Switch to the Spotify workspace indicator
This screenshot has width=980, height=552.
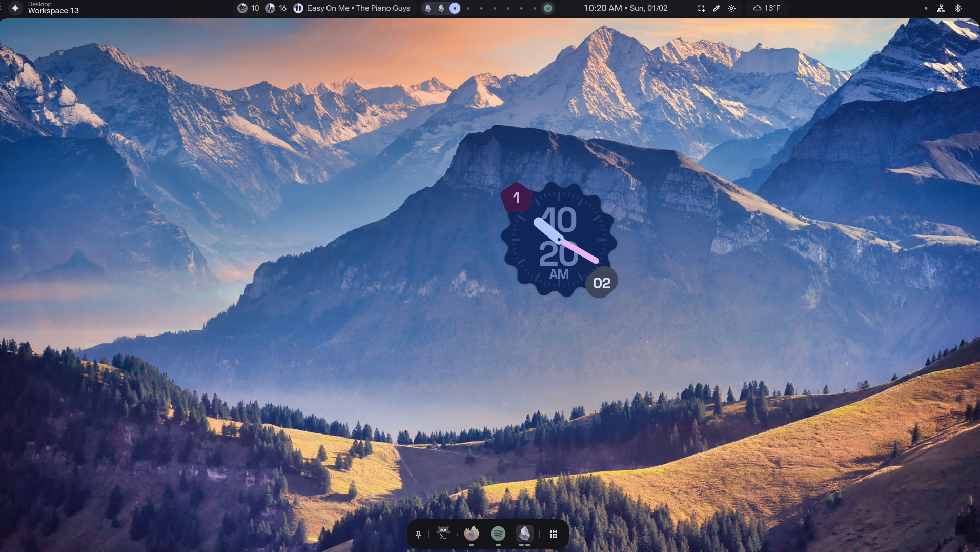[548, 8]
